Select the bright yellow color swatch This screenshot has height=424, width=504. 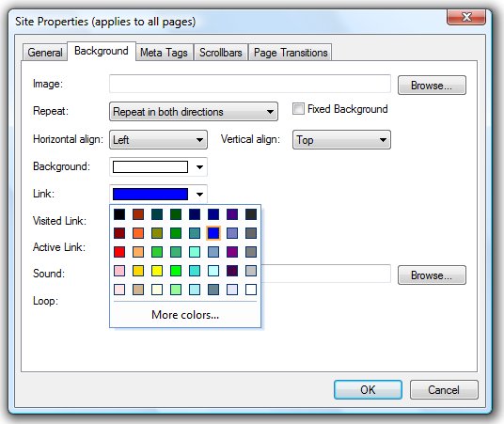157,271
